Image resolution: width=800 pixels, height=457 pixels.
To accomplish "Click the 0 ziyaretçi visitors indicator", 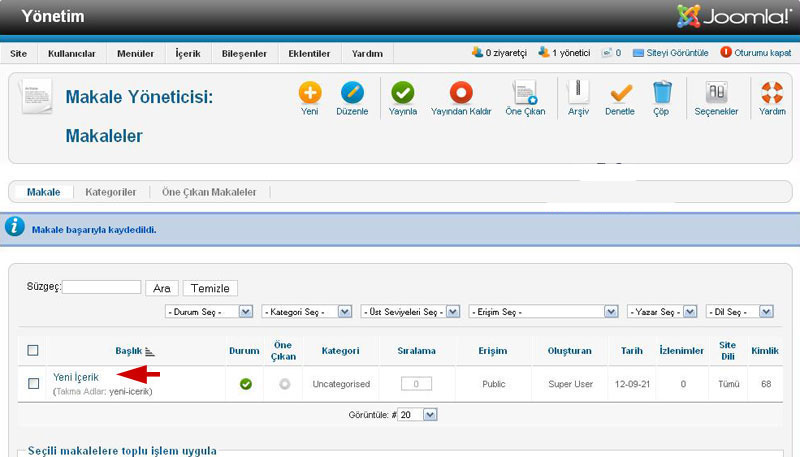I will [x=499, y=53].
